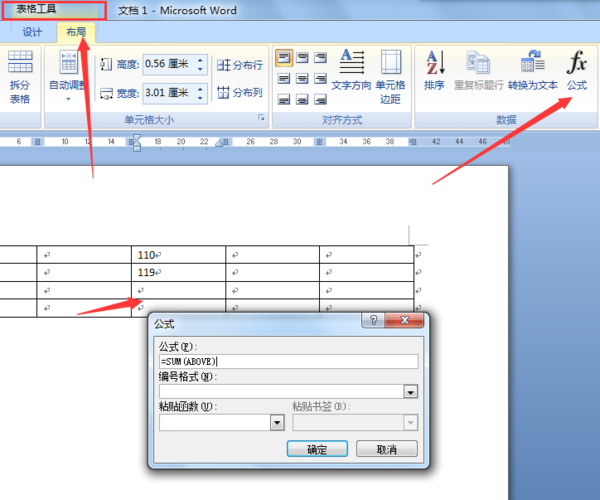
Task: Select align center alignment option
Action: coord(302,79)
